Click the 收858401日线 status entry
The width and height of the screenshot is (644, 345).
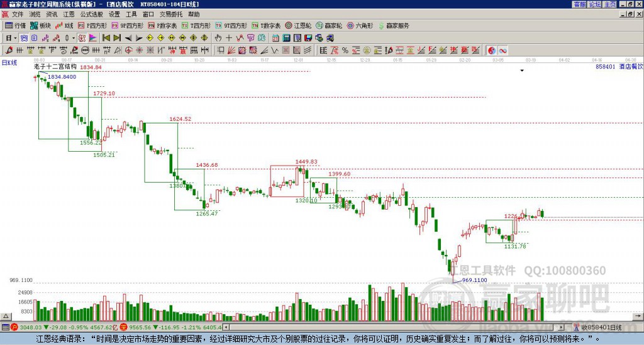597,327
